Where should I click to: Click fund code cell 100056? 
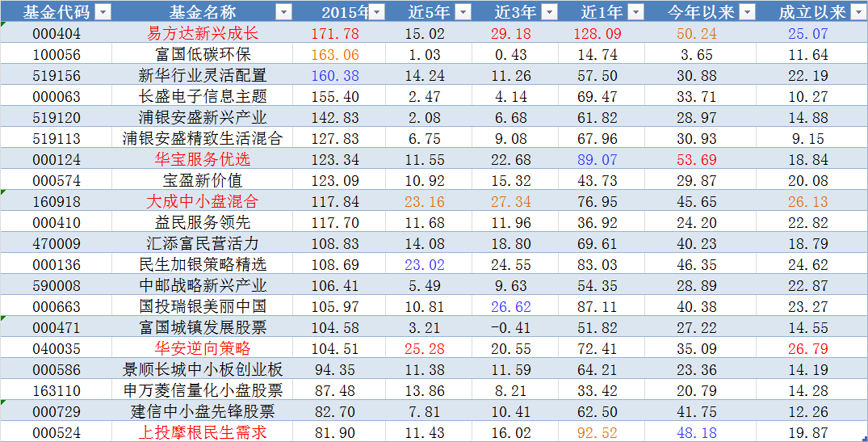(x=57, y=55)
